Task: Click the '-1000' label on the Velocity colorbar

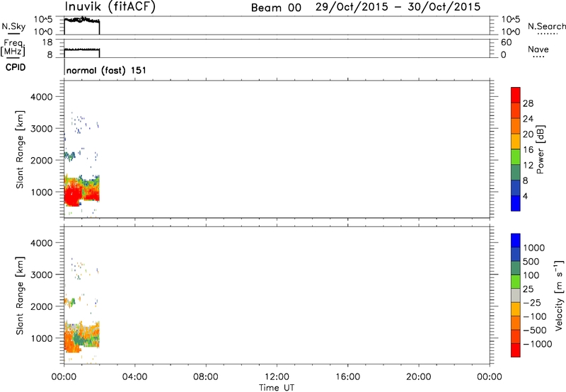Action: click(x=537, y=344)
